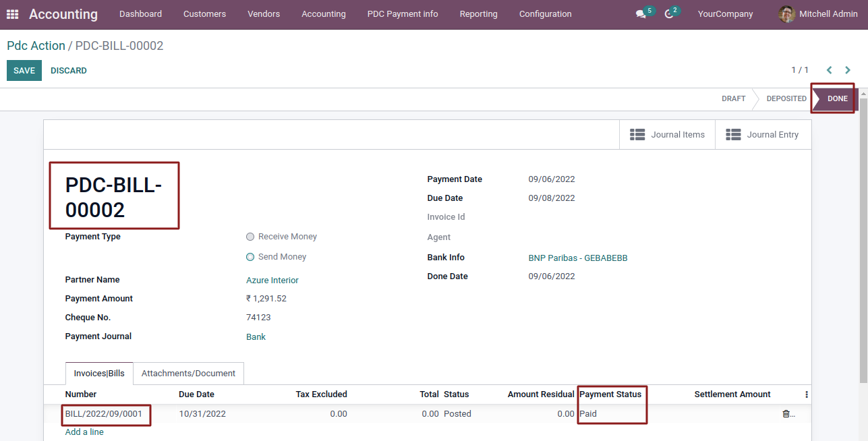Click the Due Date field 09/08/2022
This screenshot has height=441, width=868.
[552, 198]
